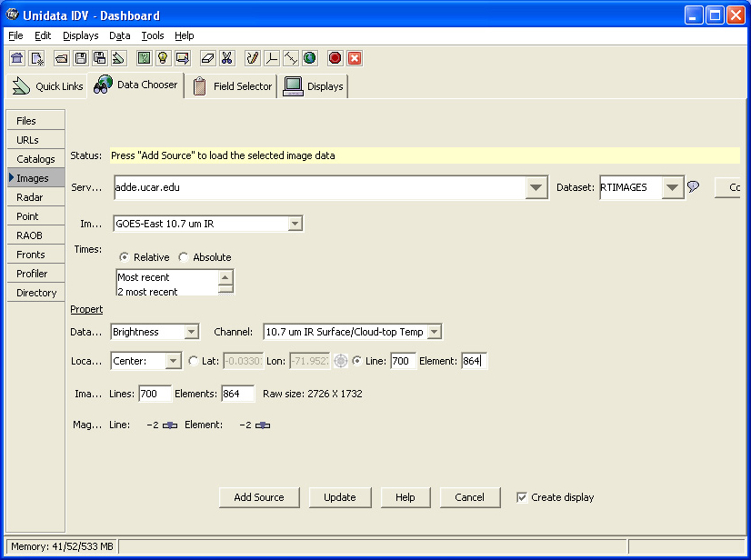
Task: Select RAOB in the chooser sidebar
Action: pyautogui.click(x=36, y=235)
